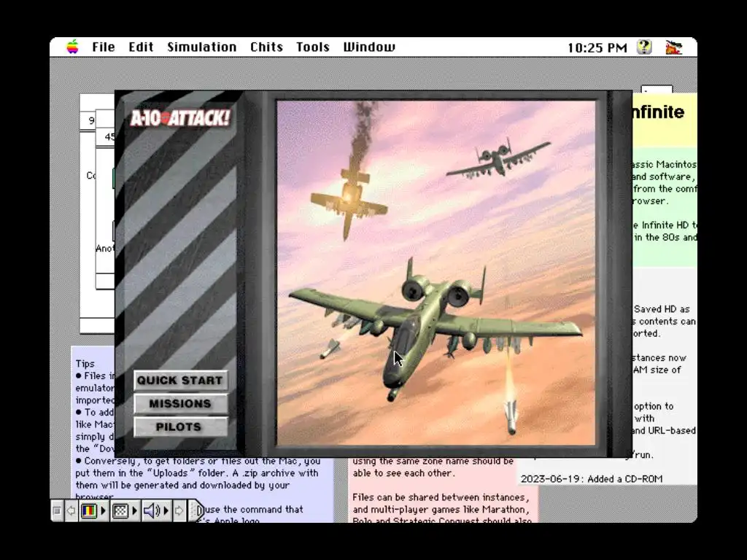Image resolution: width=747 pixels, height=560 pixels.
Task: Open the Edit menu
Action: click(x=141, y=47)
